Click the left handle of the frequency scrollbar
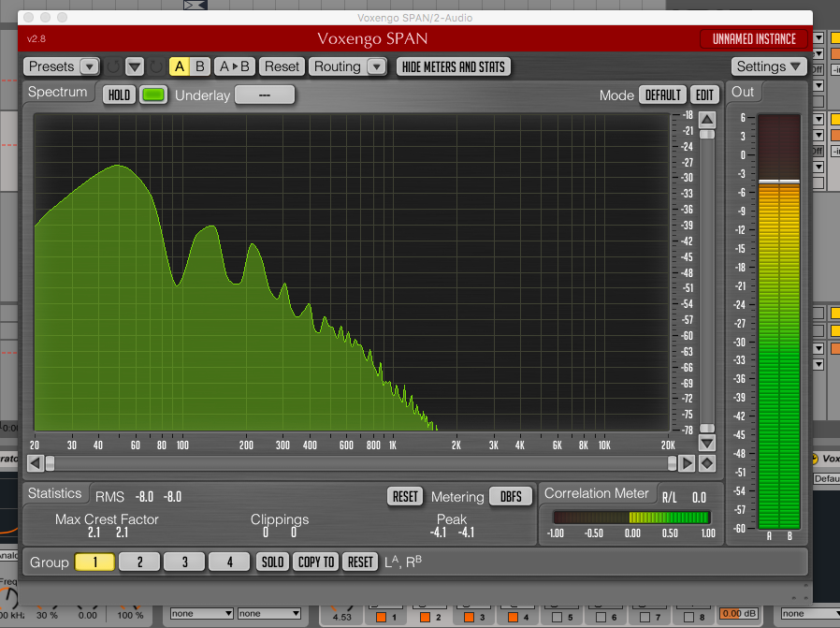 [50, 463]
